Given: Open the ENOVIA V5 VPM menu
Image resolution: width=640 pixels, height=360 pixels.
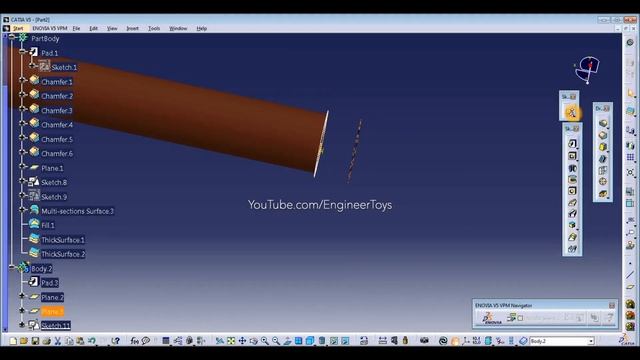Looking at the screenshot, I should tap(50, 29).
